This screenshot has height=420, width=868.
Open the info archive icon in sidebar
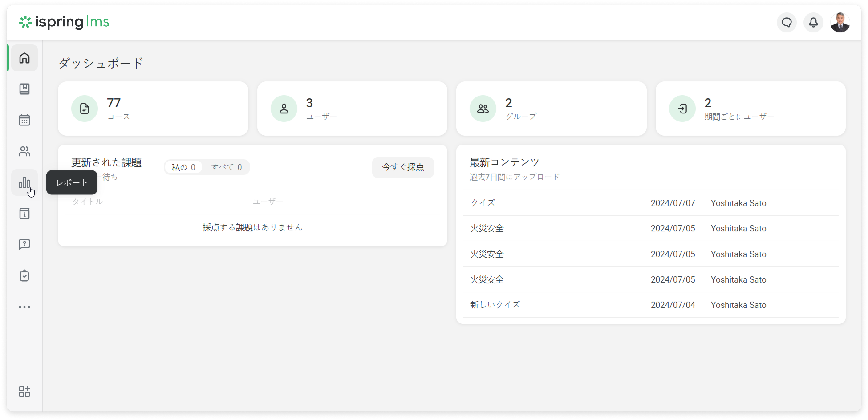[24, 214]
